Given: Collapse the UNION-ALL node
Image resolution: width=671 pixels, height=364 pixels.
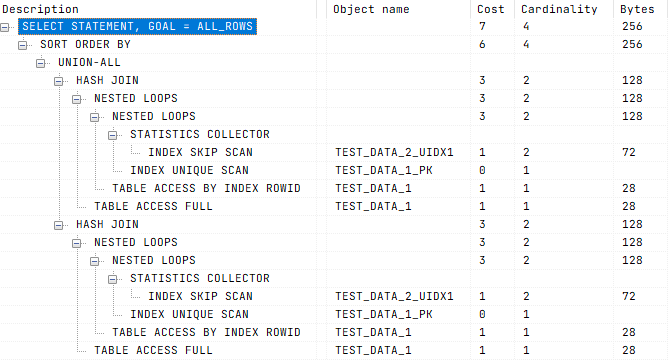Looking at the screenshot, I should point(41,63).
